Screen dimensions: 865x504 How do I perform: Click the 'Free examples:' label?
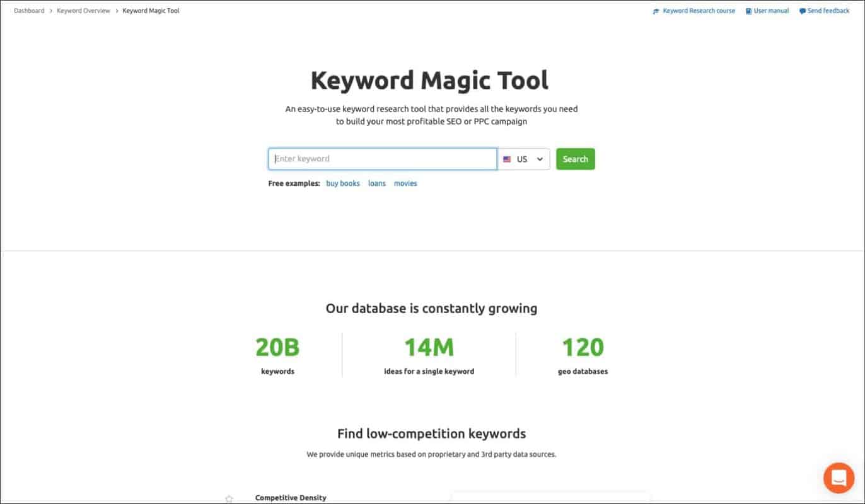(x=294, y=183)
